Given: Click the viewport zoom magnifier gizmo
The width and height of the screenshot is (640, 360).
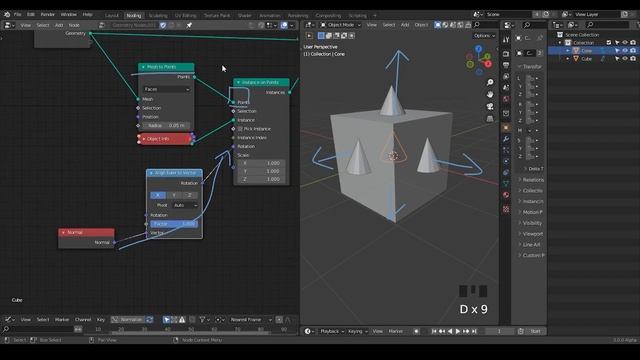Looking at the screenshot, I should coord(490,82).
